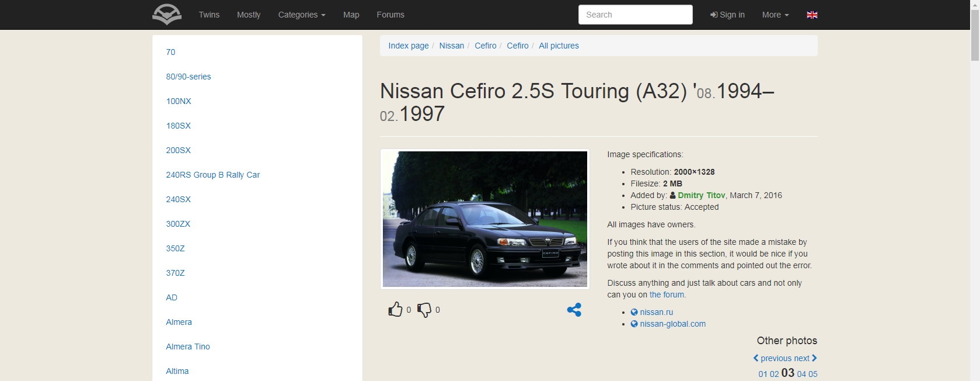Open the 200SX model link
980x381 pixels.
coord(178,150)
